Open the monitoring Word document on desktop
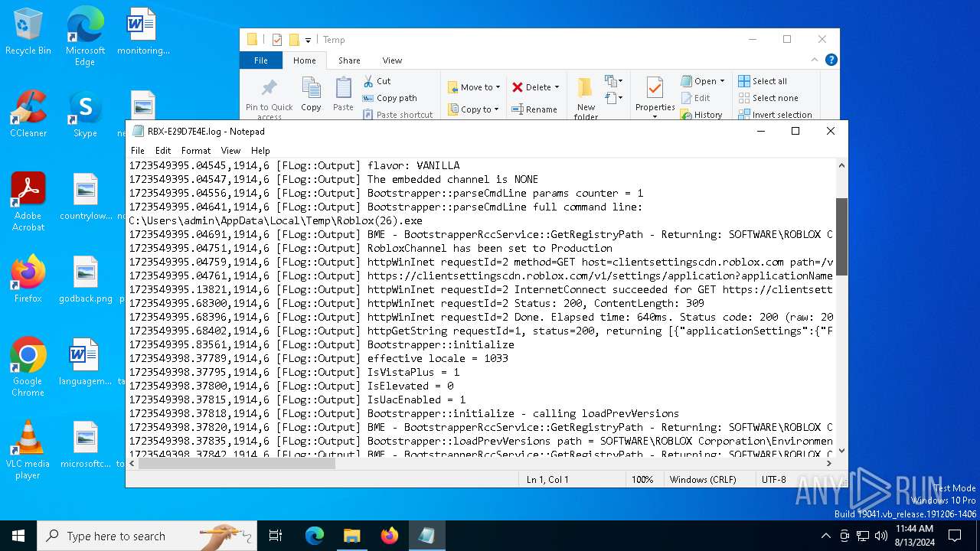Screen dimensions: 980x551 142,32
